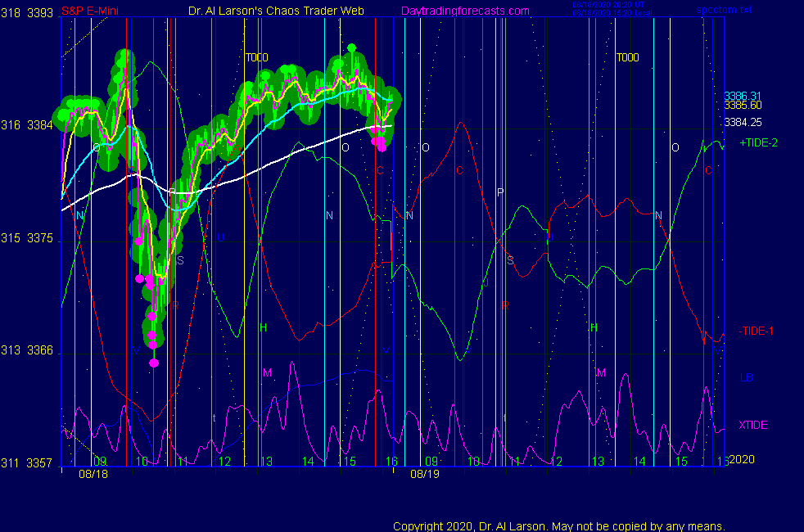Click the blue LB legend label
The width and height of the screenshot is (804, 532).
(746, 378)
